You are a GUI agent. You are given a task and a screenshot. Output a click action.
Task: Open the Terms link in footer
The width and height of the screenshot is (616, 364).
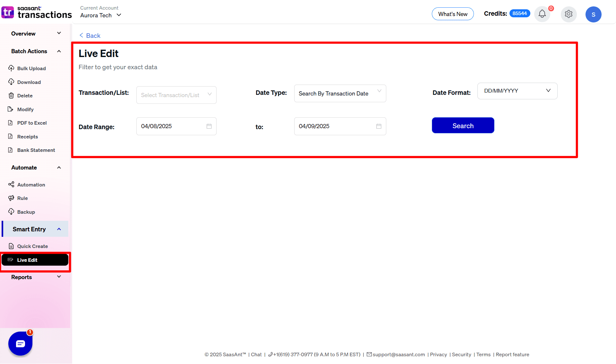[483, 354]
